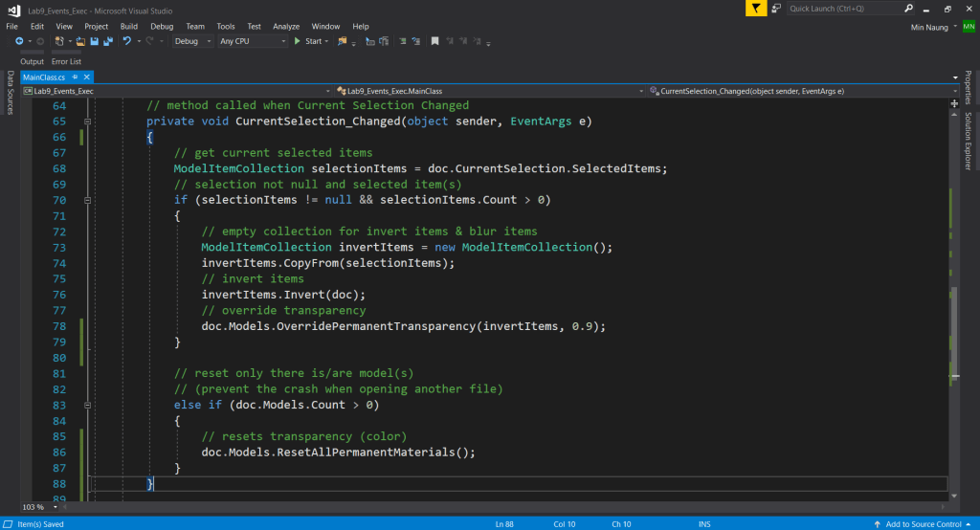Open the Analyze menu
The width and height of the screenshot is (980, 530).
pos(286,26)
